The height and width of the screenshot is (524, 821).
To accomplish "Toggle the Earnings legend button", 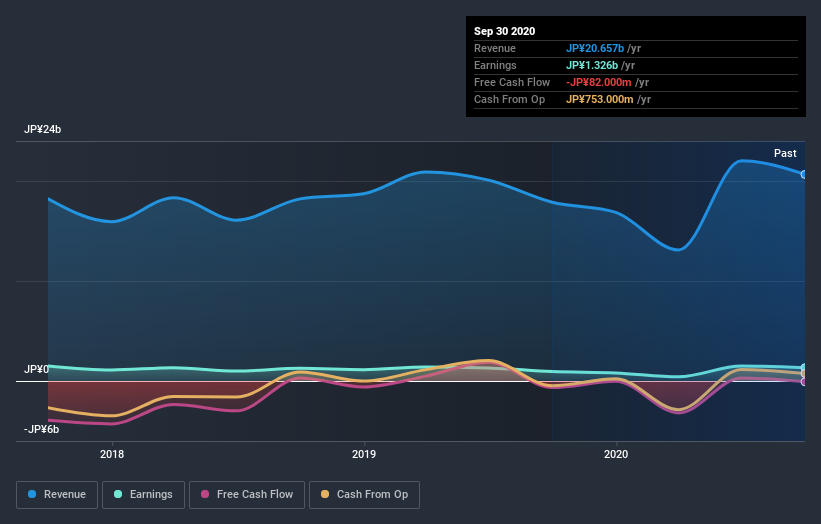I will click(x=143, y=495).
